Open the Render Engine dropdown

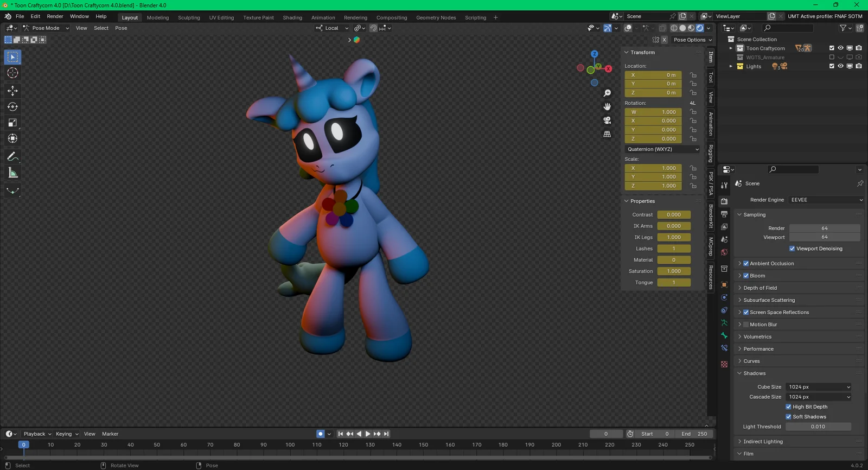point(826,200)
